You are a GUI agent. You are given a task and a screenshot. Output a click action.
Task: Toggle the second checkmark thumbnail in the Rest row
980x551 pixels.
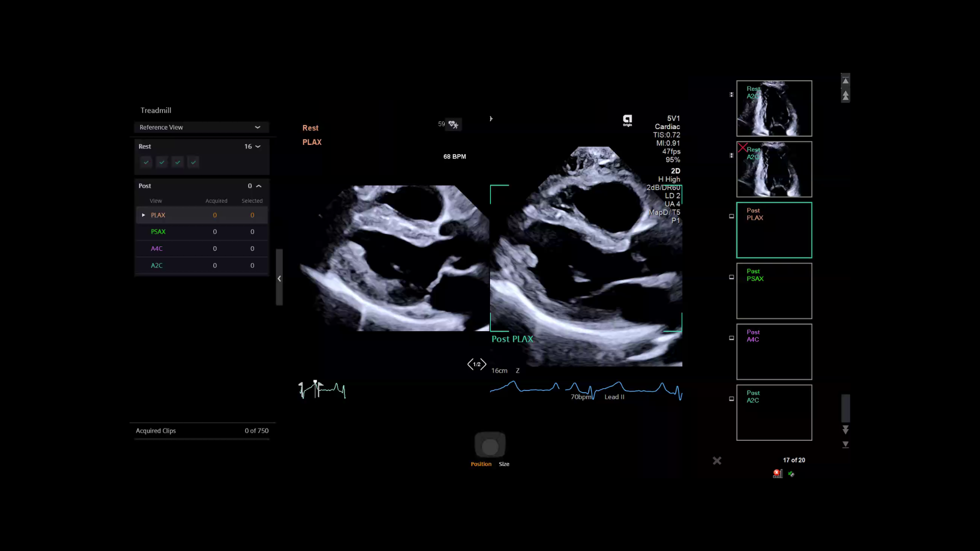[x=162, y=162]
